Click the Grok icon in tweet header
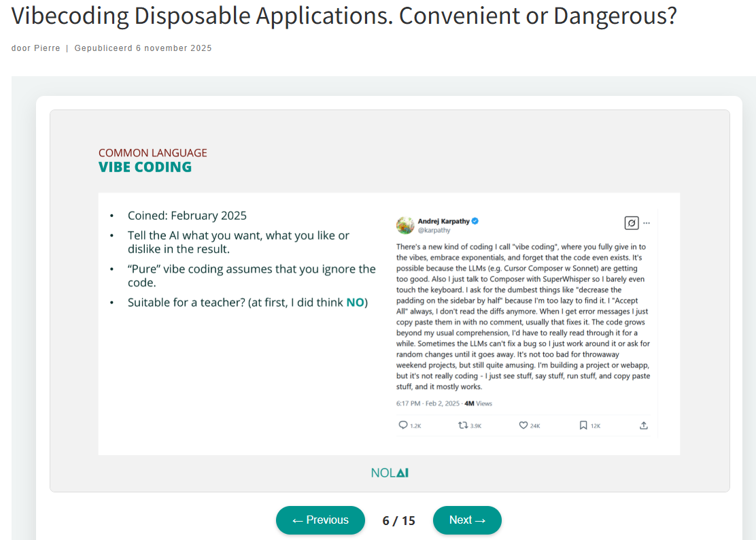 (632, 223)
